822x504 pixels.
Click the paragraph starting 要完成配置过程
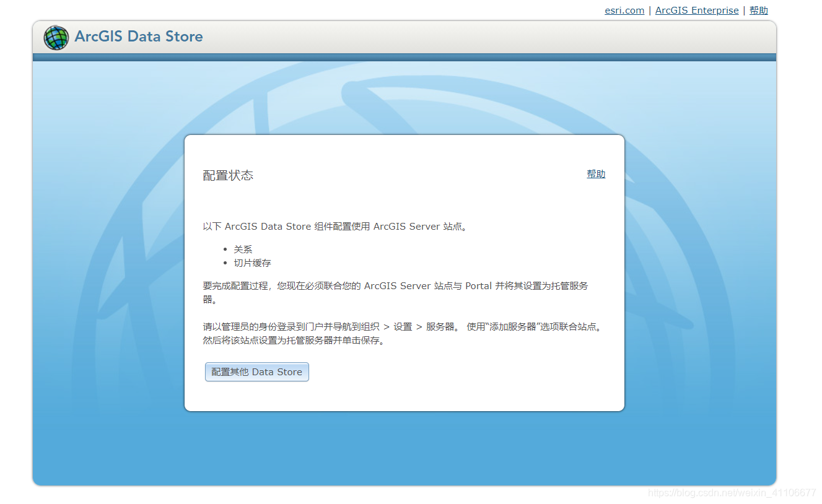pyautogui.click(x=395, y=293)
